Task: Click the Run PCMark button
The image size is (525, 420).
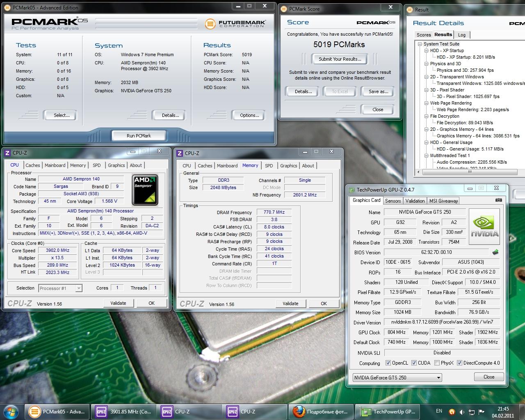Action: pyautogui.click(x=139, y=136)
